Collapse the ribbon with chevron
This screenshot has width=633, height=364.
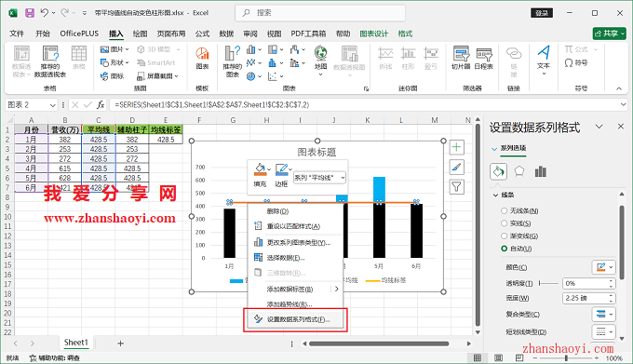click(x=619, y=88)
